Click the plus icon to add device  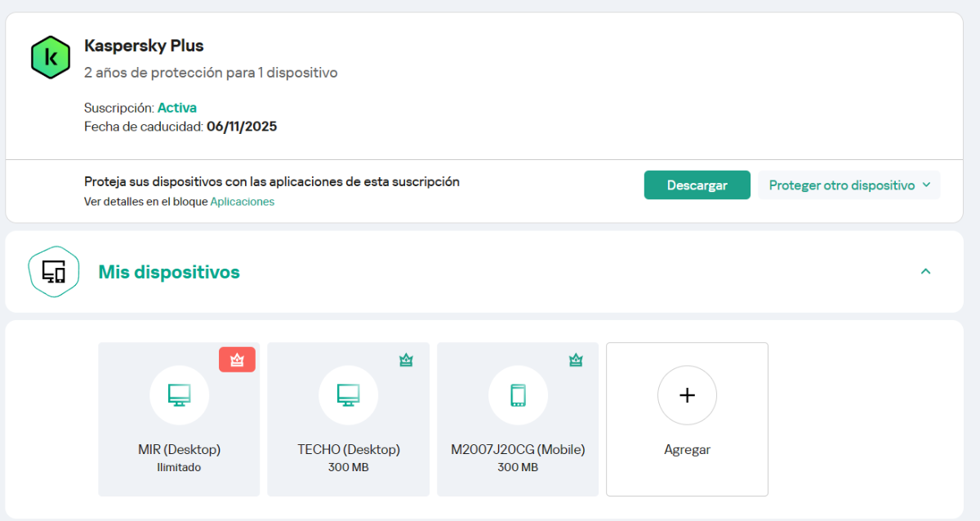(687, 395)
